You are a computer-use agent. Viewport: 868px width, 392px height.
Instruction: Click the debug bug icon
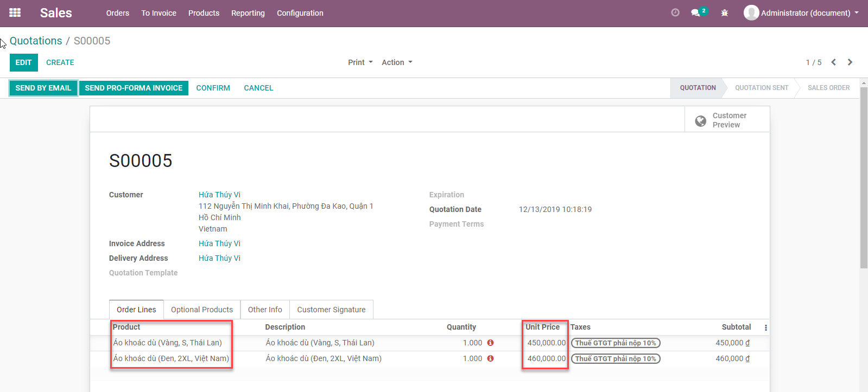[724, 13]
